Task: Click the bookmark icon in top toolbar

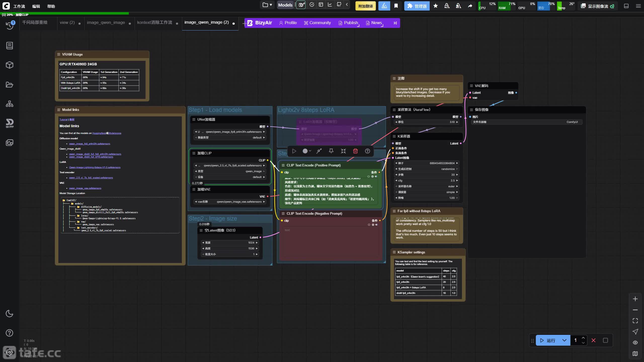Action: pyautogui.click(x=396, y=6)
